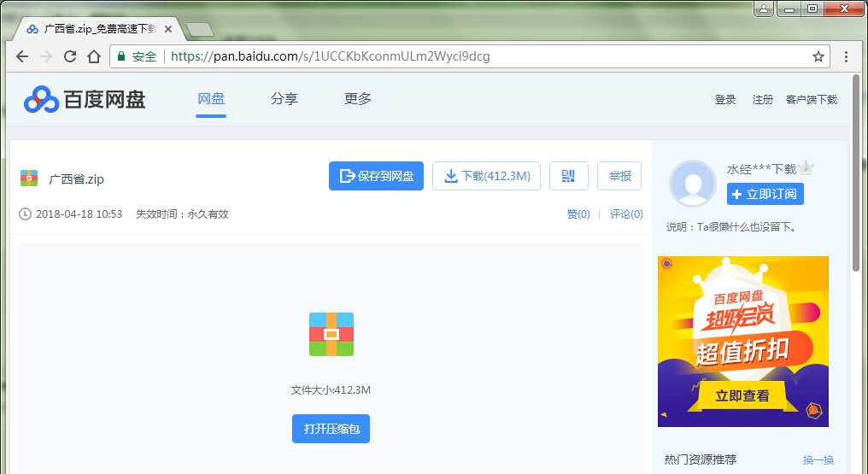Image resolution: width=868 pixels, height=474 pixels.
Task: Click the 评论(0) comments link
Action: pyautogui.click(x=626, y=214)
